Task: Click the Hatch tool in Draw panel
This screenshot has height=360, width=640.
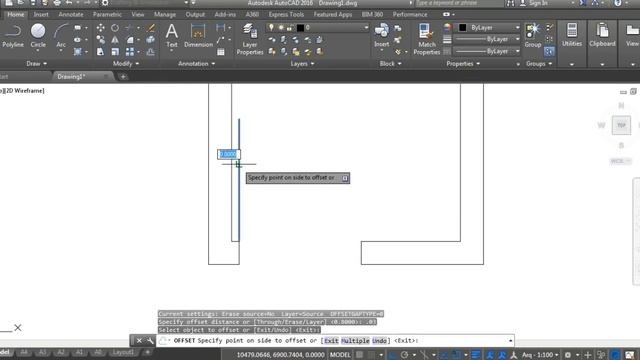Action: click(77, 52)
